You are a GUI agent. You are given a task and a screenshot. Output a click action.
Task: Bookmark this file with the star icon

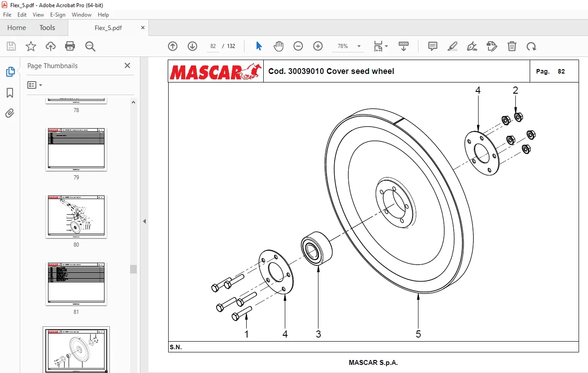coord(31,46)
